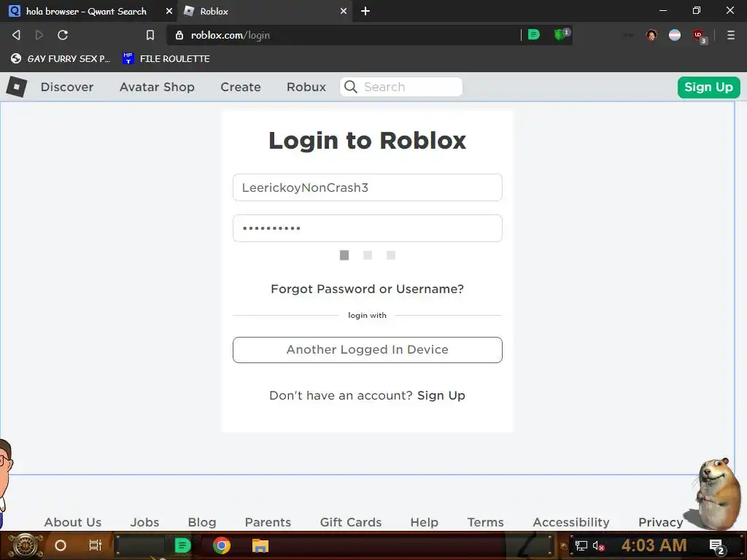Click the network icon in system tray

pos(581,546)
